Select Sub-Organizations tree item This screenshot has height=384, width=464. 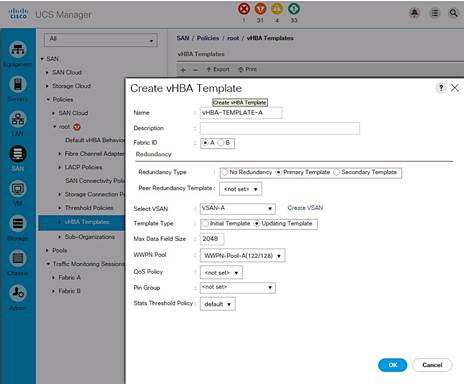[90, 237]
